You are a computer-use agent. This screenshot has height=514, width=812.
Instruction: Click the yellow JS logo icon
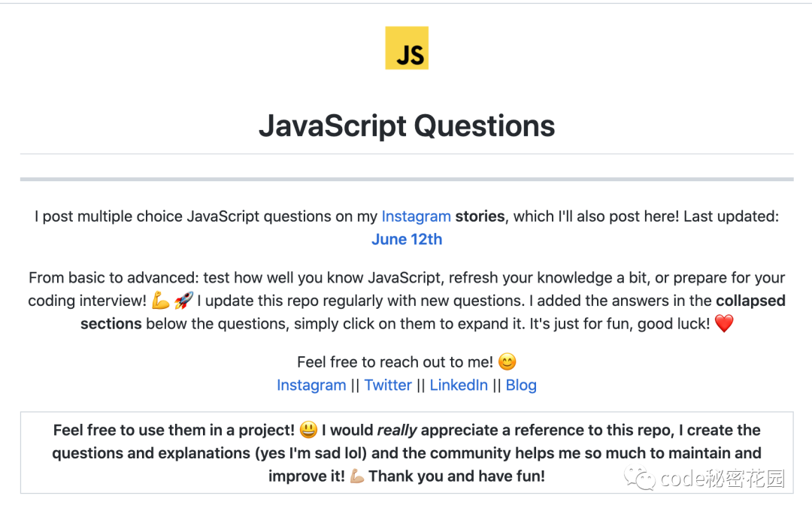pos(407,47)
